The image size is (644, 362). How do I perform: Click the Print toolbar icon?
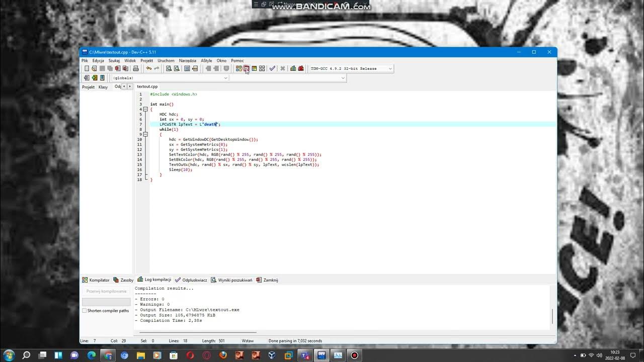point(136,68)
